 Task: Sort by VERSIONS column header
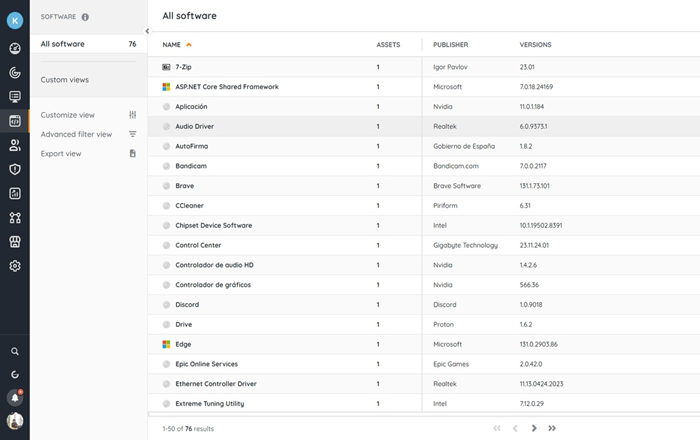coord(535,45)
